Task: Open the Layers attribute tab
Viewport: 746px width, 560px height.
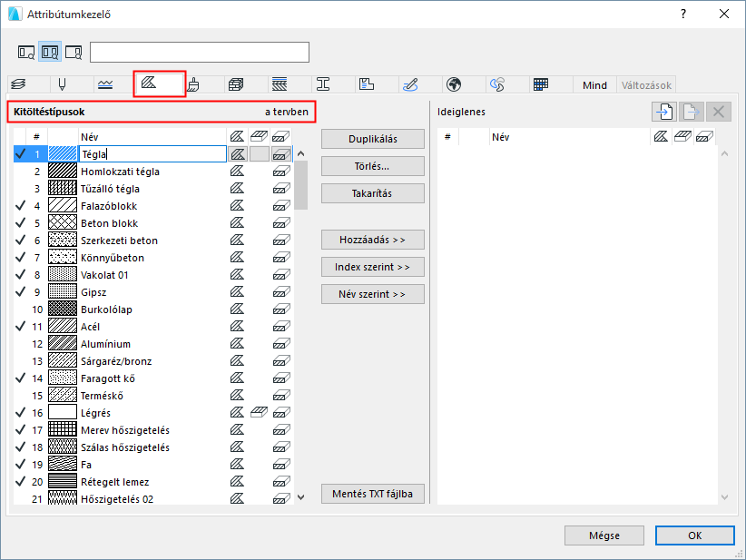Action: coord(18,84)
